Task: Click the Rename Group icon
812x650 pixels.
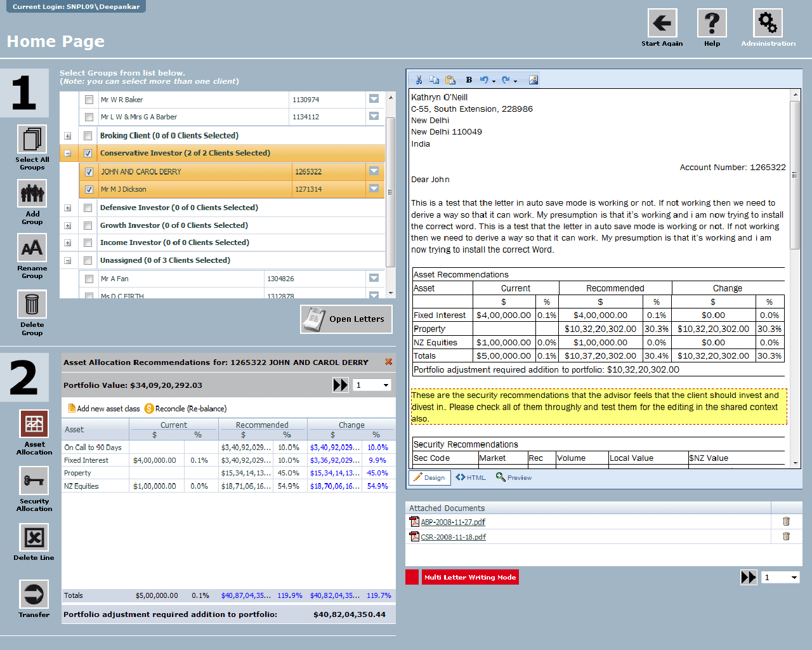Action: [x=32, y=248]
